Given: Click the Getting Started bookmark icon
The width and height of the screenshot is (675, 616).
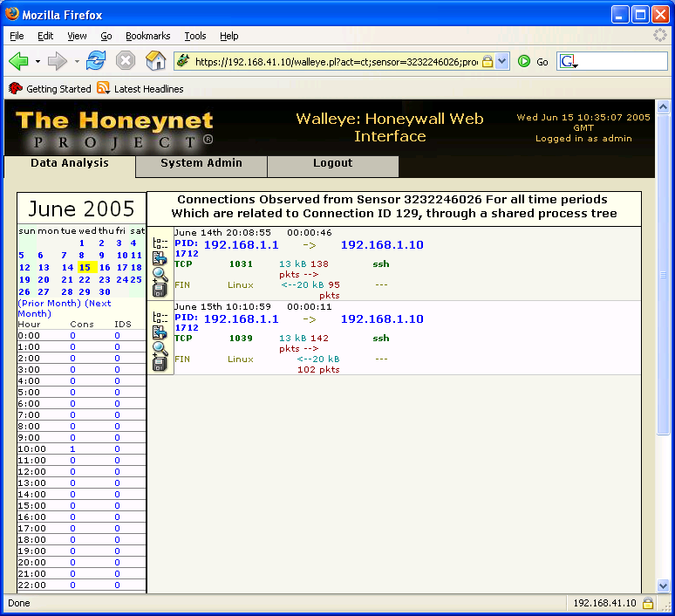Looking at the screenshot, I should (16, 88).
